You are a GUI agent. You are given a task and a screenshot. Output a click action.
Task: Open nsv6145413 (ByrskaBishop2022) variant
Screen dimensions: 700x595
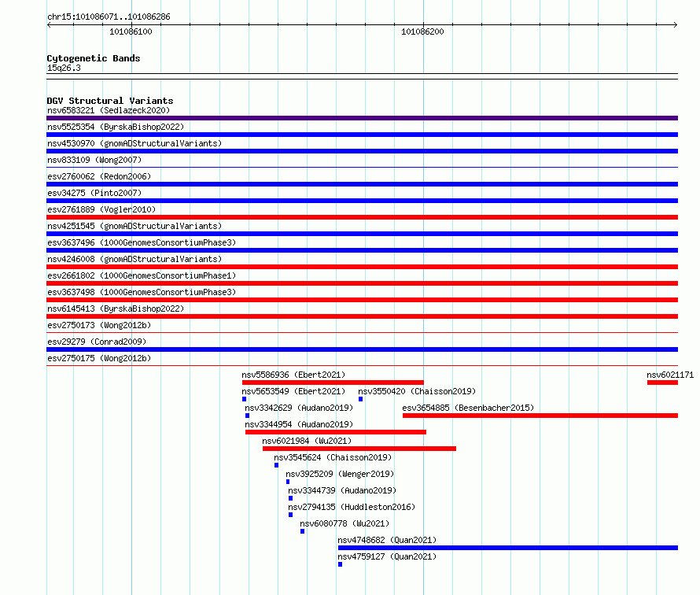click(x=116, y=309)
